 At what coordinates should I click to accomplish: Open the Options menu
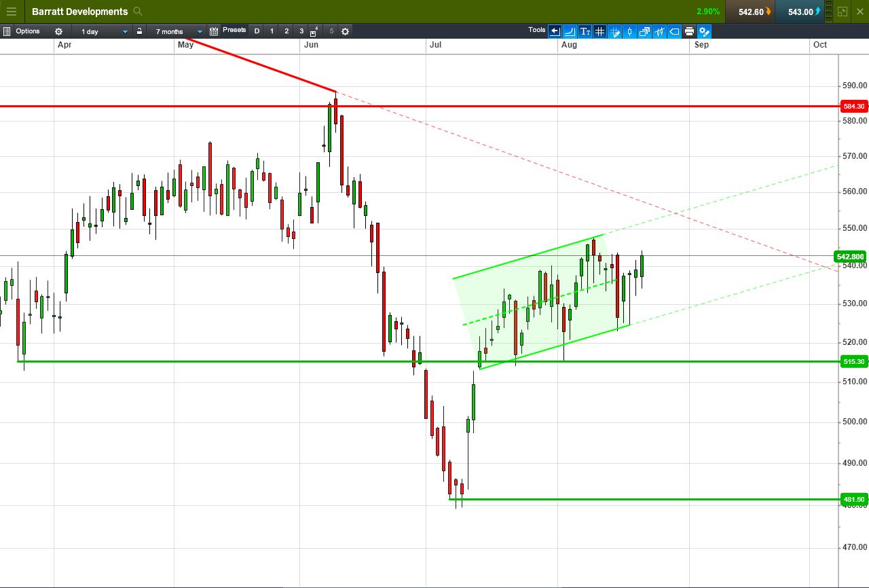click(x=28, y=31)
